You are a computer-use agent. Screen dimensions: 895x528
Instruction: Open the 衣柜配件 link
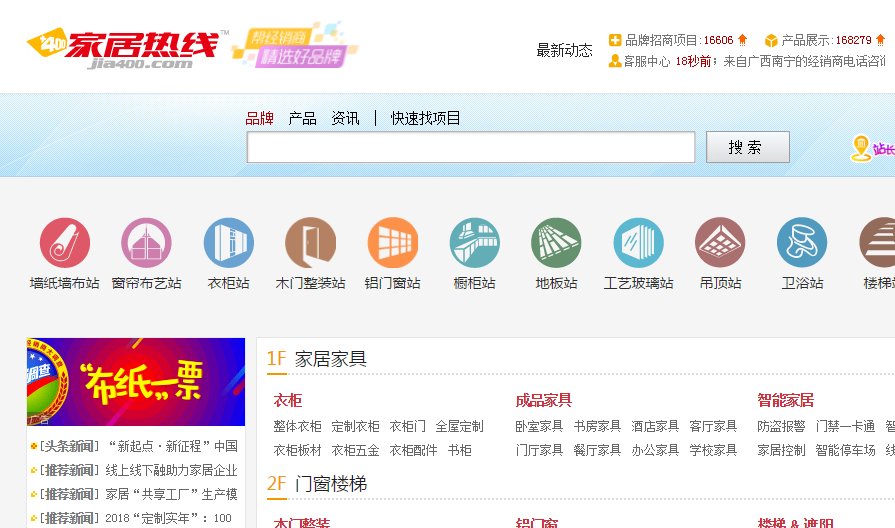pos(413,450)
